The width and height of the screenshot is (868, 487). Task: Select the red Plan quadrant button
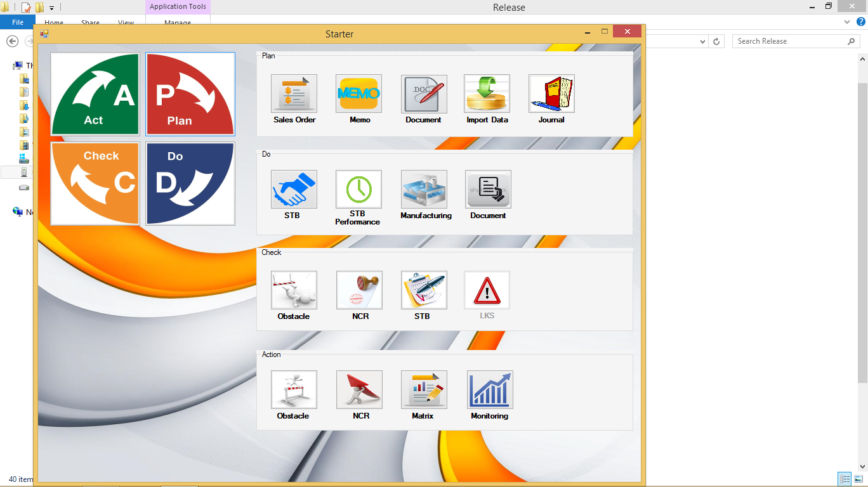[190, 94]
